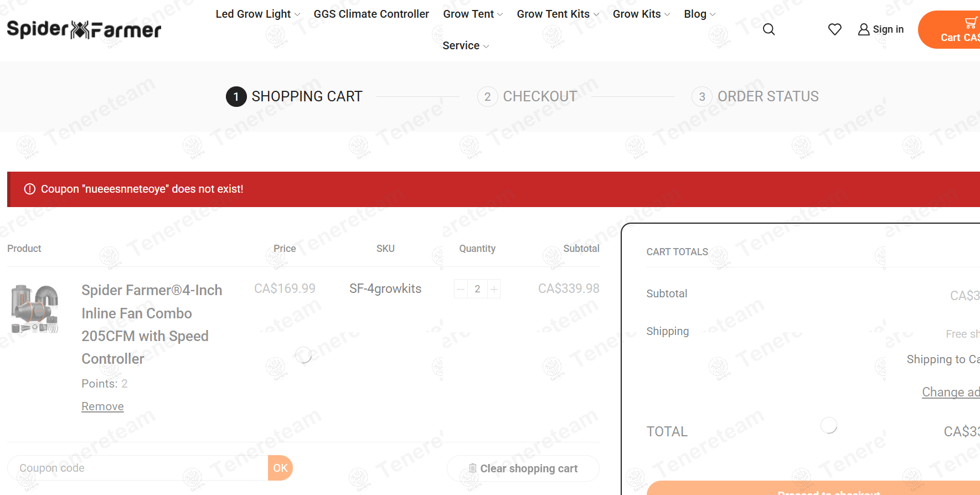Go to the Checkout step 2
Screen dimensions: 980x495
click(527, 96)
